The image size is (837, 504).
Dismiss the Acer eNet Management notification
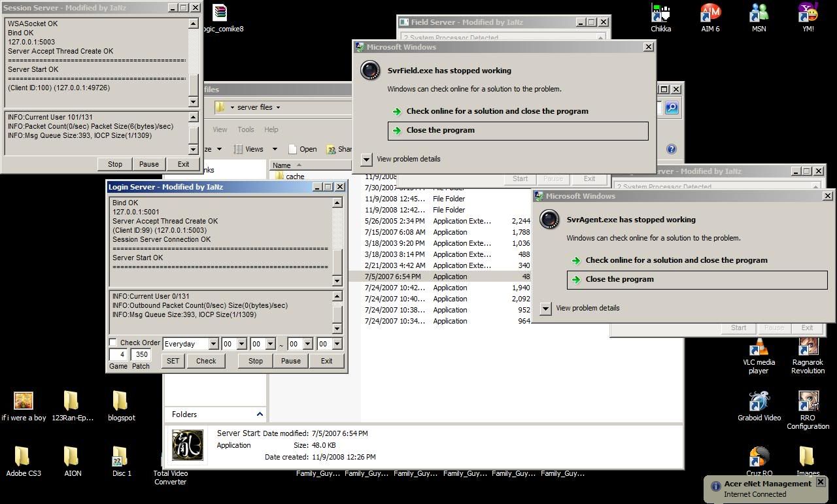tap(821, 482)
